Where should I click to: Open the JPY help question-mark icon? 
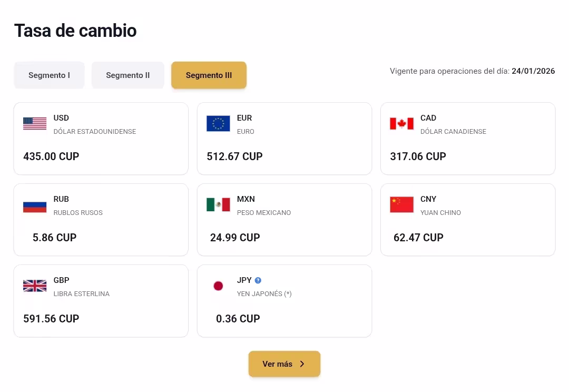[x=258, y=280]
